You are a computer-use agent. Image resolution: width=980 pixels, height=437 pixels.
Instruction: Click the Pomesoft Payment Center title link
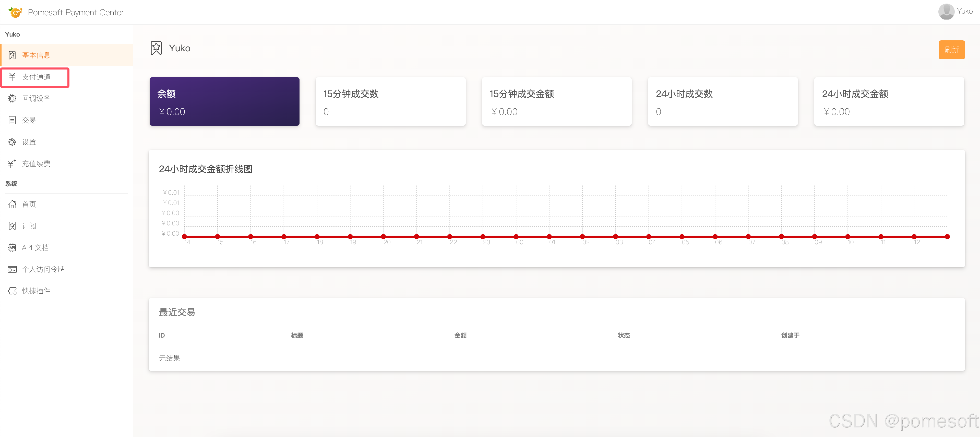[76, 13]
